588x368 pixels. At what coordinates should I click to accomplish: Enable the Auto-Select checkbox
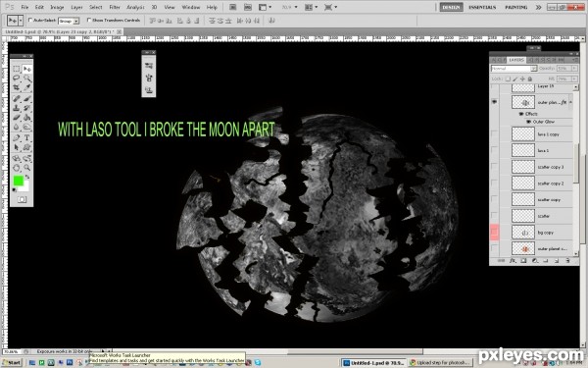click(30, 21)
